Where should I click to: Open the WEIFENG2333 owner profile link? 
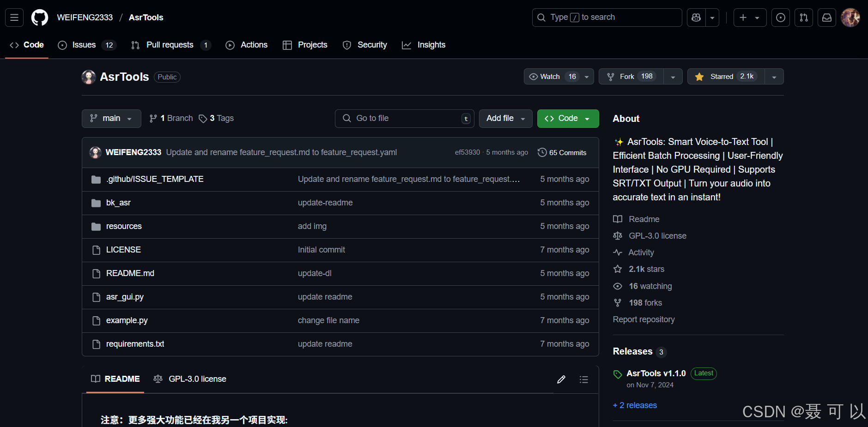pyautogui.click(x=85, y=18)
